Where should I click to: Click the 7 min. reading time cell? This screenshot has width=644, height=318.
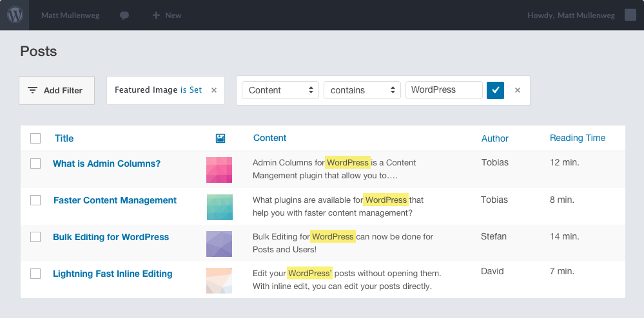click(x=562, y=271)
